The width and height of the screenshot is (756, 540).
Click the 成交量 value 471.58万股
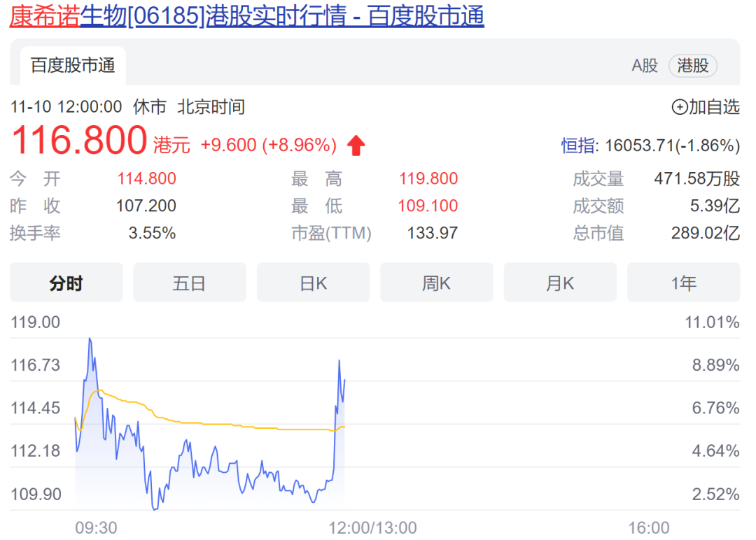(696, 178)
